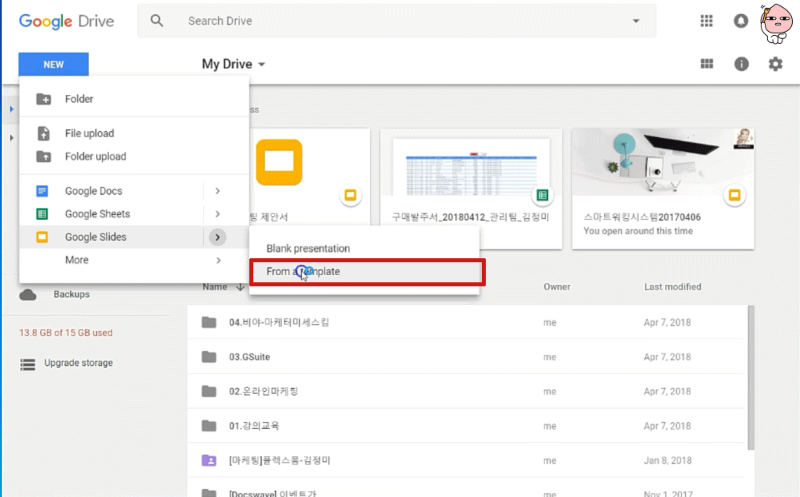Select folder 01.강의교육
The height and width of the screenshot is (497, 800).
465,426
